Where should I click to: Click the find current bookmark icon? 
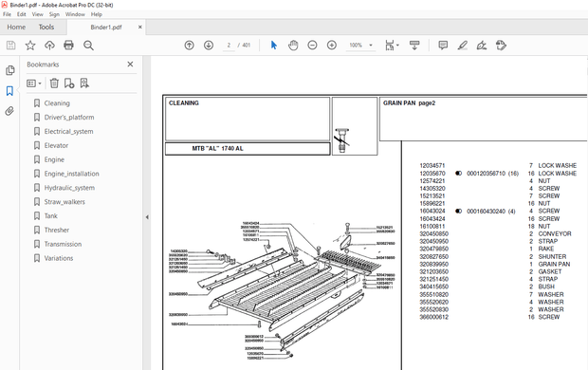pyautogui.click(x=84, y=83)
